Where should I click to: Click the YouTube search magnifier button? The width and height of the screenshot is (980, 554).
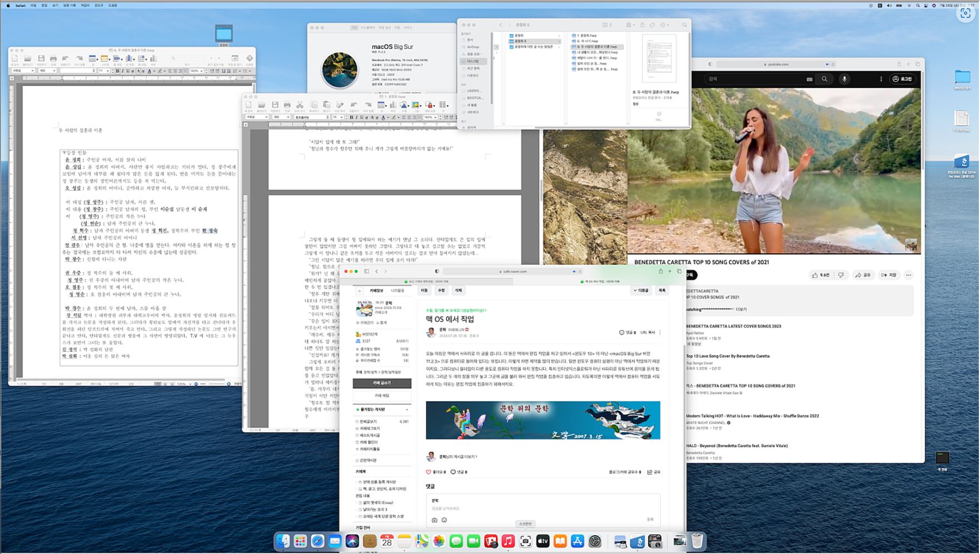pos(824,79)
